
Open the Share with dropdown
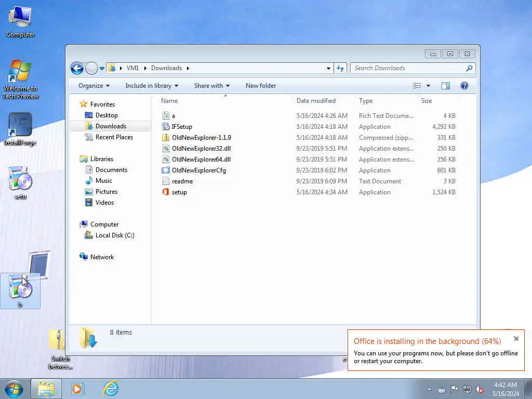(212, 86)
